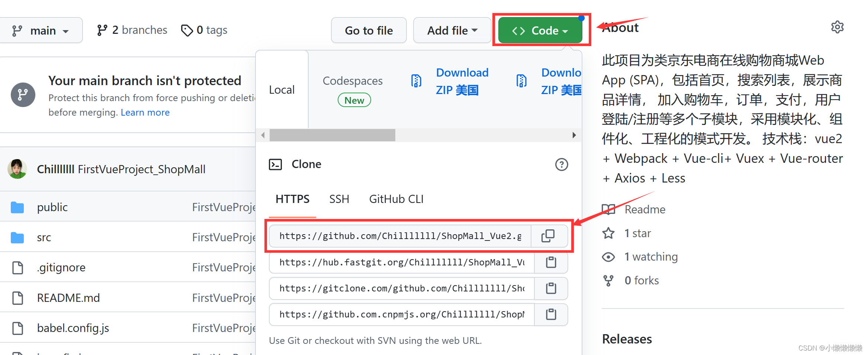
Task: Open repository About settings gear
Action: [837, 27]
